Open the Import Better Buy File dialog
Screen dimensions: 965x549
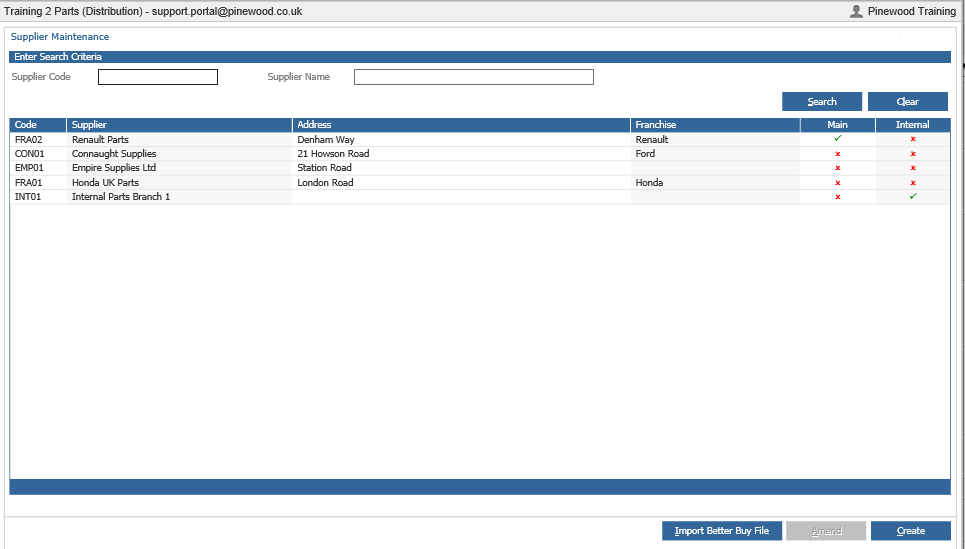pyautogui.click(x=722, y=531)
